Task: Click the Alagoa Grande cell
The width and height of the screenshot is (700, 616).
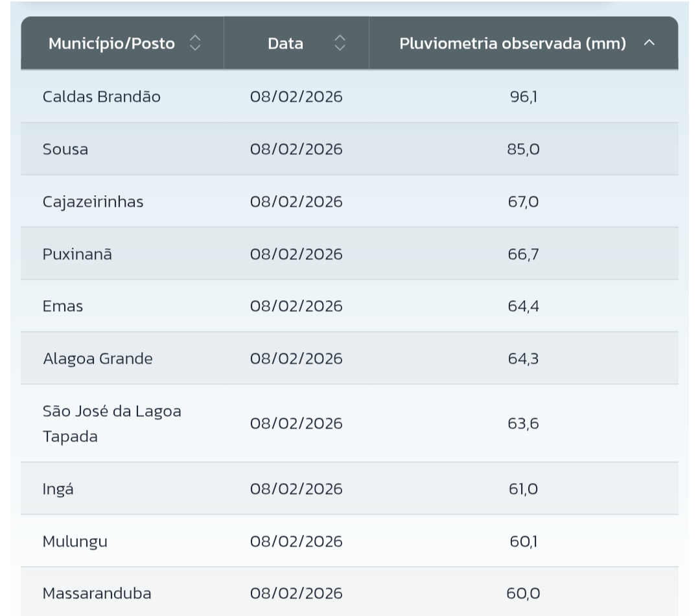Action: tap(98, 359)
